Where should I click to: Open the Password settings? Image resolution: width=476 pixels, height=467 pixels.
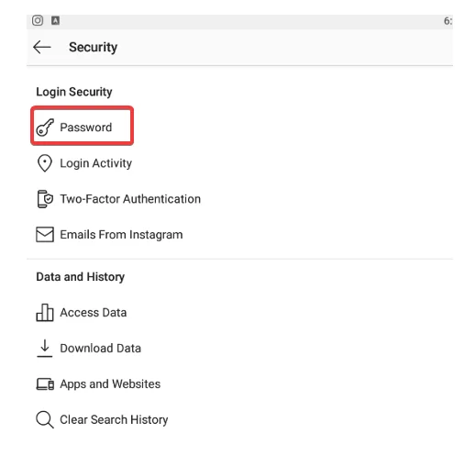click(x=82, y=128)
